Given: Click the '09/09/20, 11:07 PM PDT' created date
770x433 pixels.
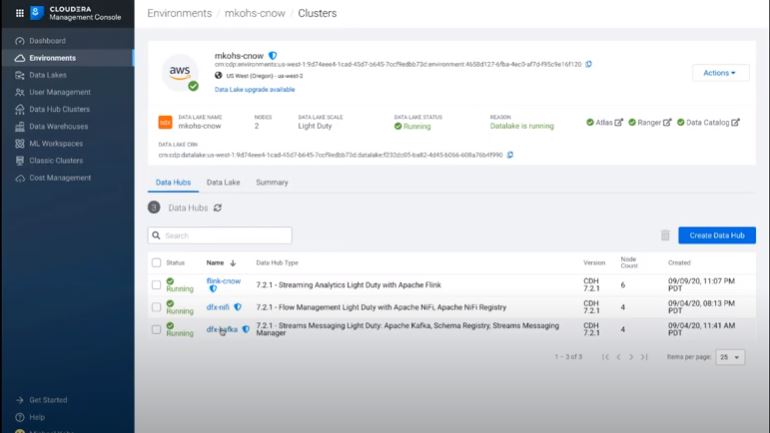Looking at the screenshot, I should [701, 285].
